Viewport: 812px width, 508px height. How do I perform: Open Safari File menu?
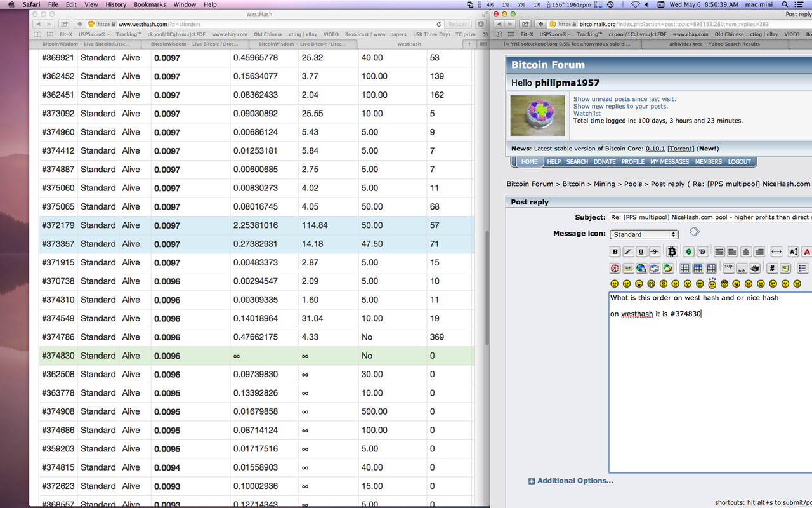(53, 4)
